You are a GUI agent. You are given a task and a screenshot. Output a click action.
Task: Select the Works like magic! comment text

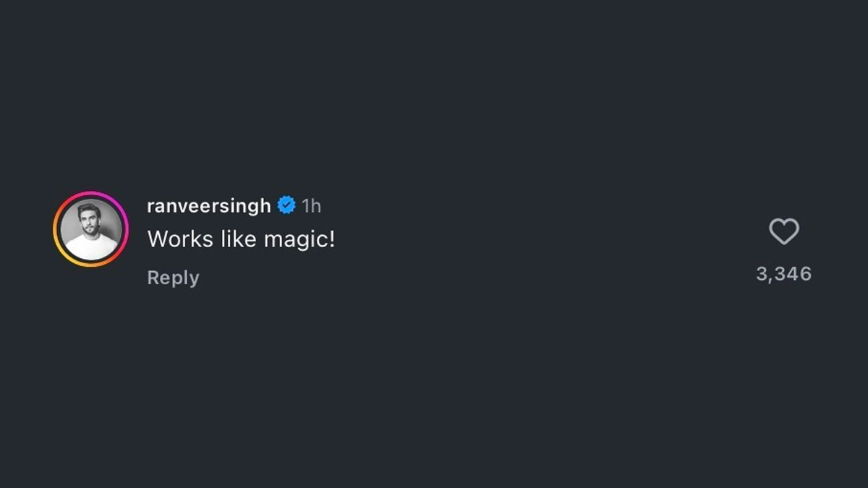click(x=241, y=239)
